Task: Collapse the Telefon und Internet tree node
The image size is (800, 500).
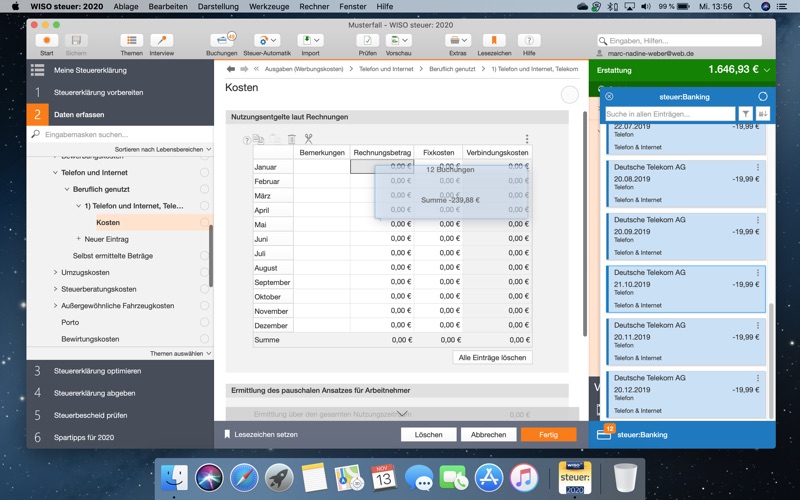Action: [x=55, y=172]
